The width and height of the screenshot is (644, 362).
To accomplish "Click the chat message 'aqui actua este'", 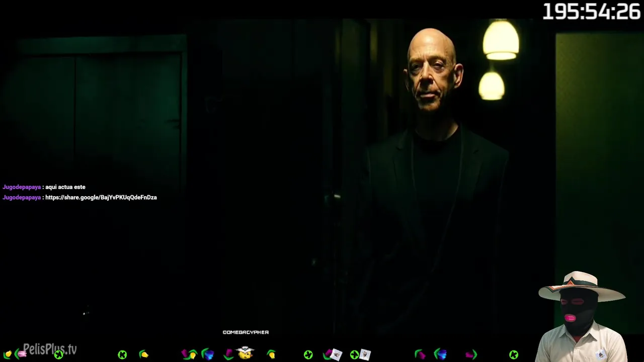I will point(65,187).
